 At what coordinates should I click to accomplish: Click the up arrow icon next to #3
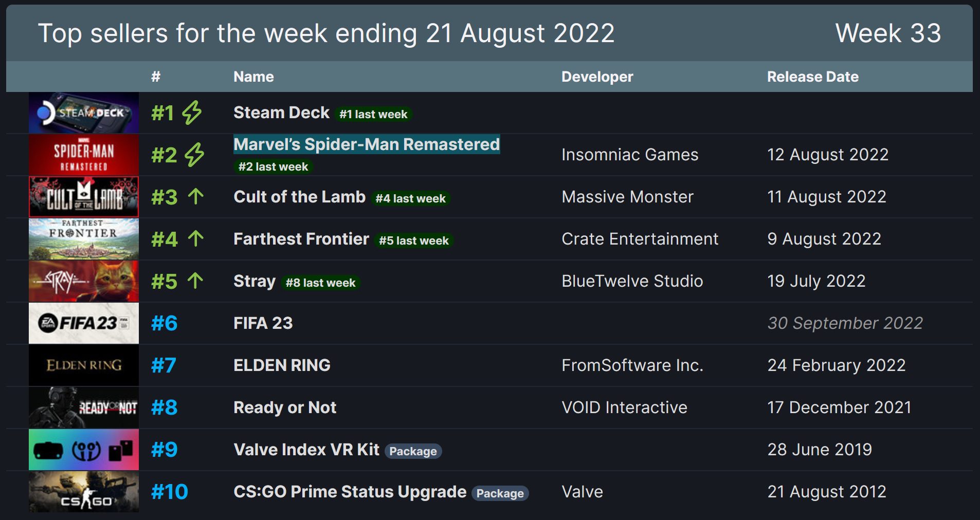(x=195, y=196)
